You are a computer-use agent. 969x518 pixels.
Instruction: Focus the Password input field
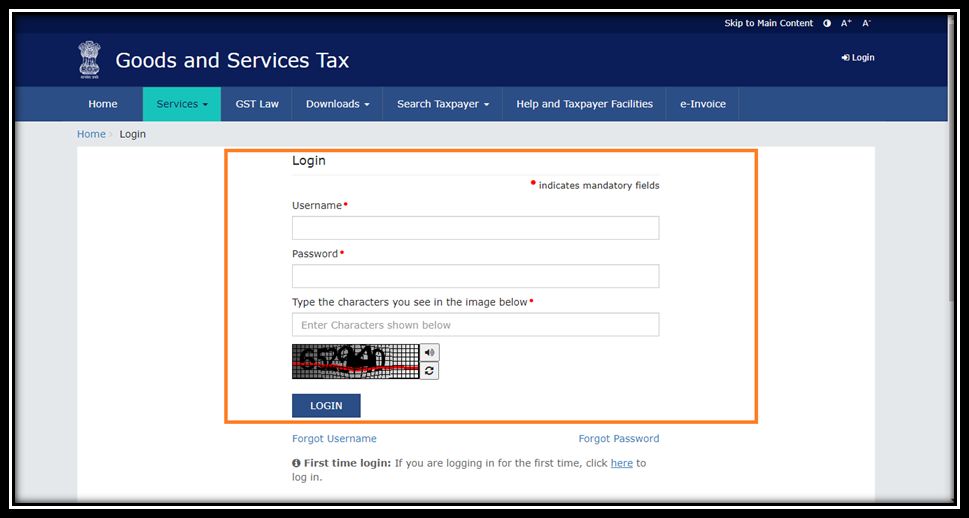[475, 276]
